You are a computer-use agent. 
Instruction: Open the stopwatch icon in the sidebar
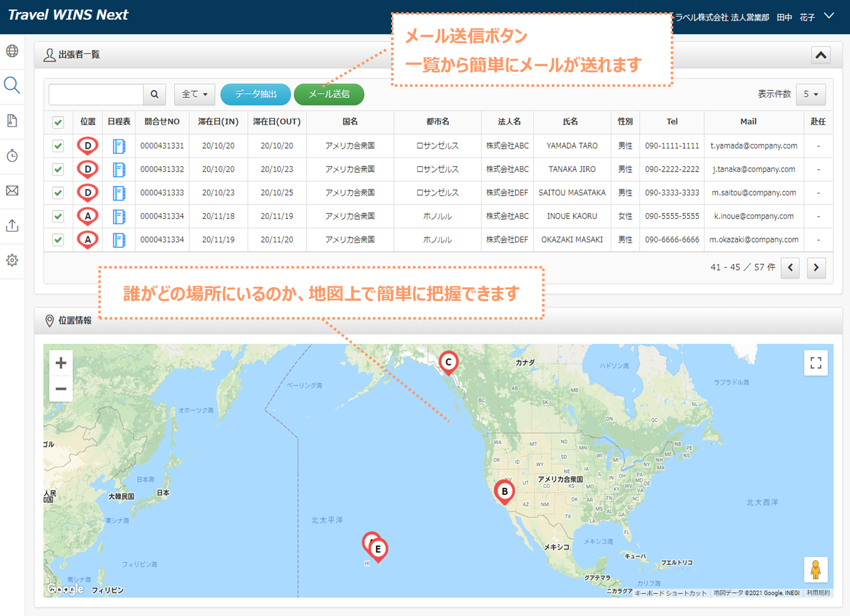point(12,156)
